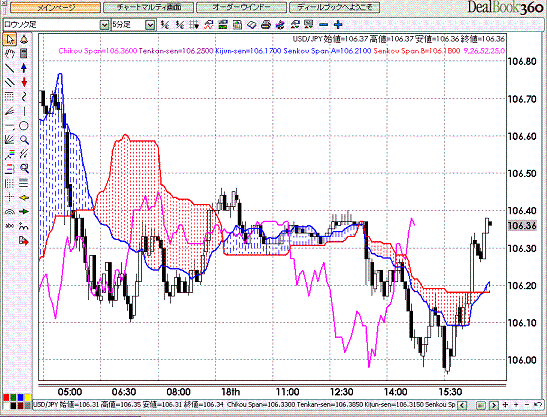Open the 5-minute timeframe combo box
Viewport: 547px width, 417px height.
pyautogui.click(x=133, y=25)
